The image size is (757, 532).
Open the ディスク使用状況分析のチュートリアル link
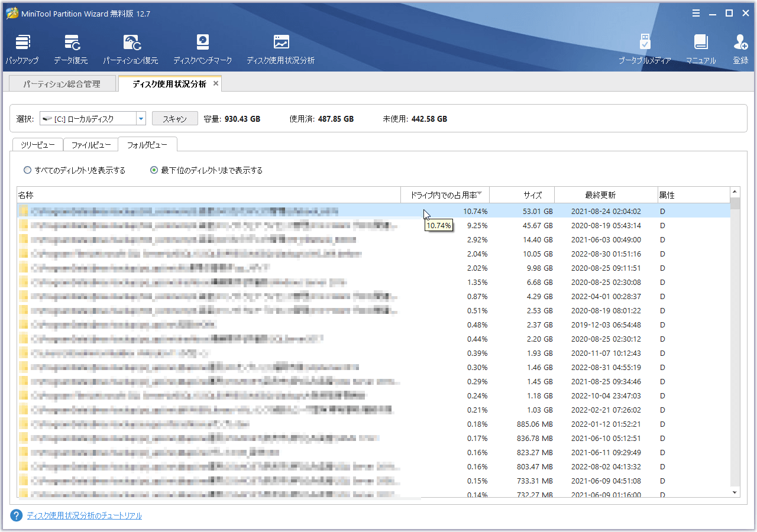tap(84, 515)
